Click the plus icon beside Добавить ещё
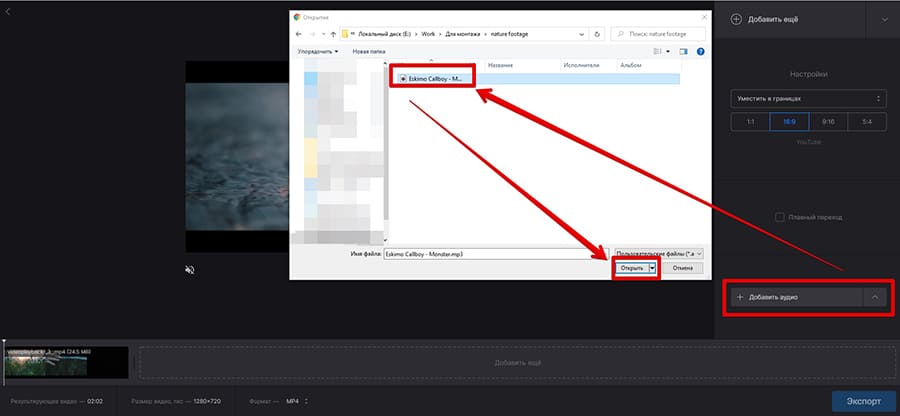 pos(737,19)
